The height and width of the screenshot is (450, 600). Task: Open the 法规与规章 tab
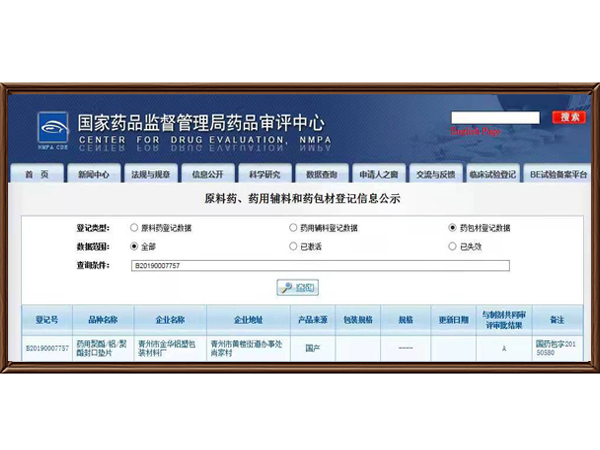pyautogui.click(x=151, y=174)
